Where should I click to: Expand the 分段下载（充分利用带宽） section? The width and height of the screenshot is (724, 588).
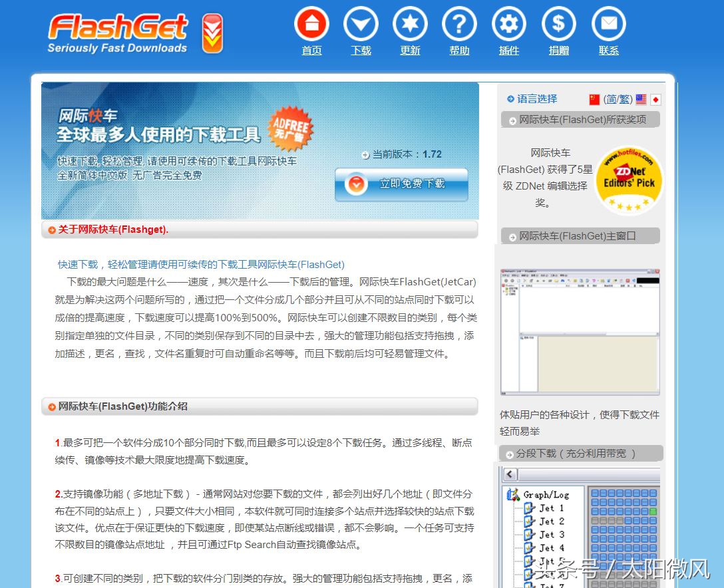[x=580, y=453]
